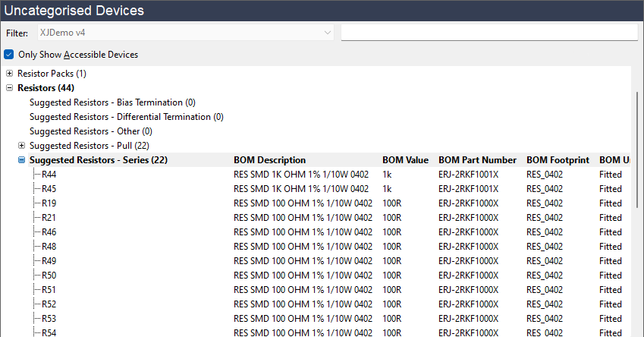
Task: Select Suggested Resistors - Other (0)
Action: click(100, 131)
